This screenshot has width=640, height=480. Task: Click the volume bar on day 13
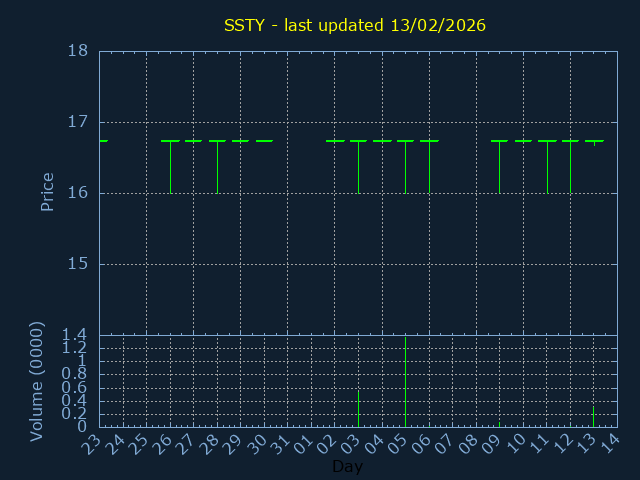click(x=593, y=414)
